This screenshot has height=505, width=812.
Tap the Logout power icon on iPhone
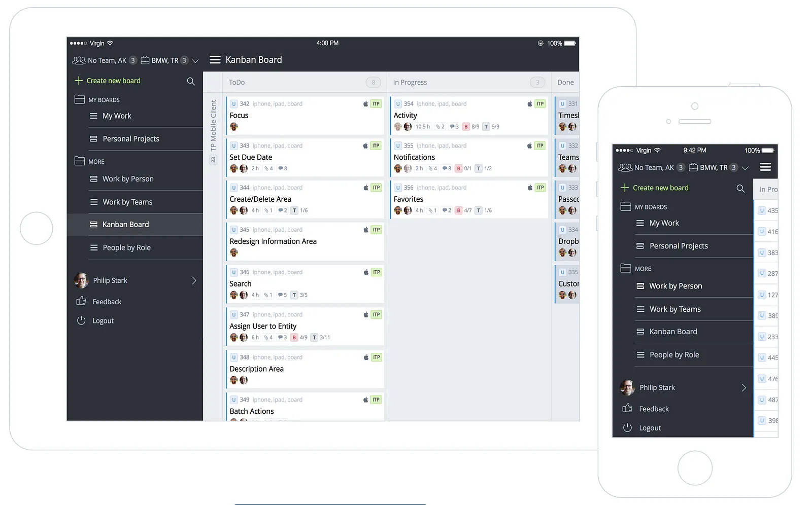point(627,427)
